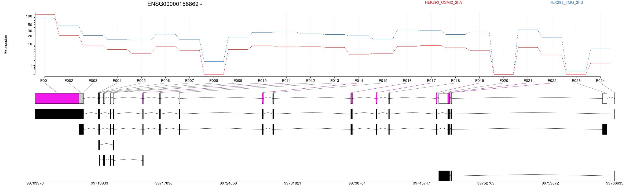Click exon label E003
This screenshot has height=188, width=644.
coord(93,81)
